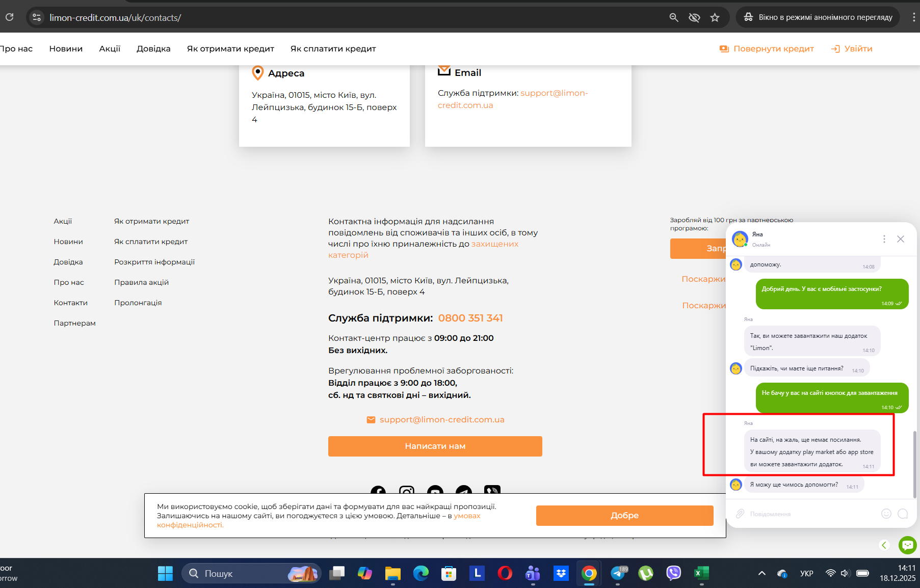Switch keyboard language УКР indicator
This screenshot has width=920, height=588.
(807, 574)
